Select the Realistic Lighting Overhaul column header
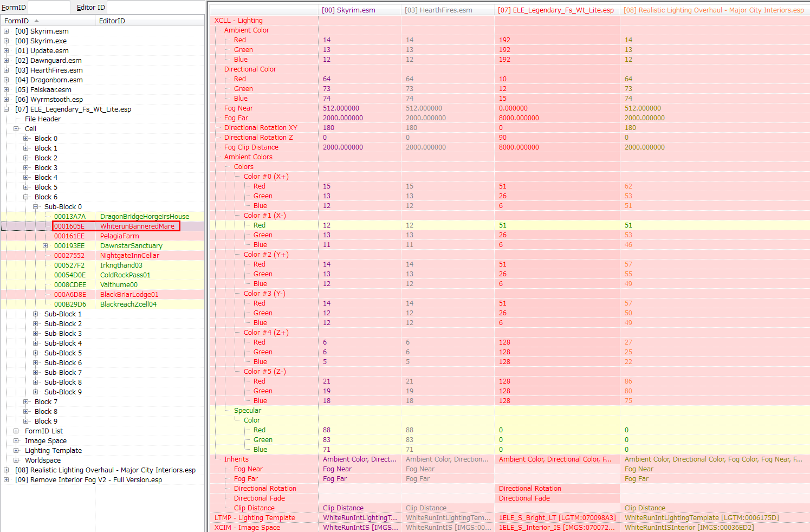Screen dimensions: 810x532 [x=714, y=10]
